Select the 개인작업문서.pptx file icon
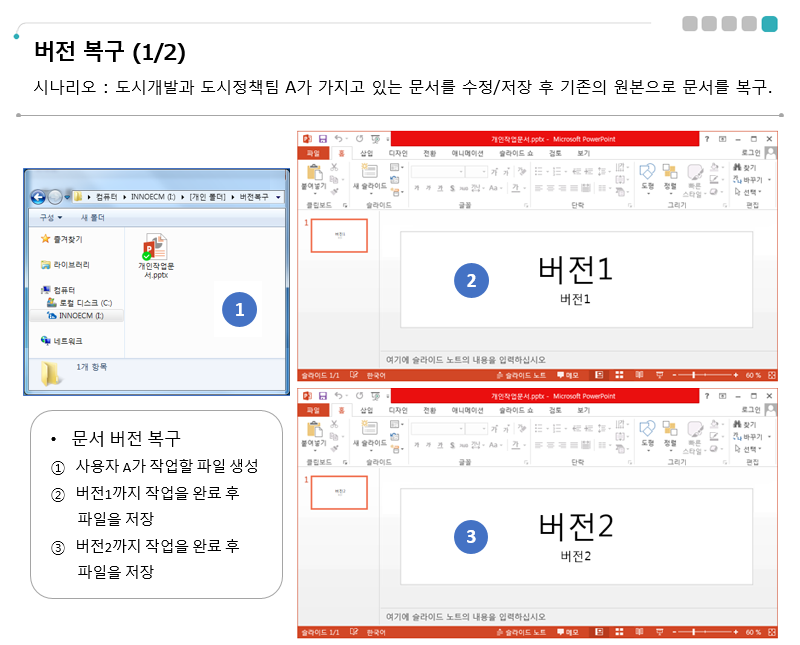Viewport: 800px width, 645px height. point(155,246)
